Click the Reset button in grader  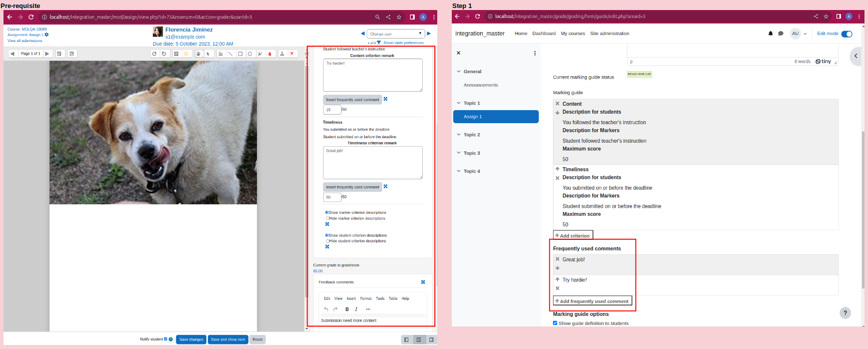[x=257, y=339]
